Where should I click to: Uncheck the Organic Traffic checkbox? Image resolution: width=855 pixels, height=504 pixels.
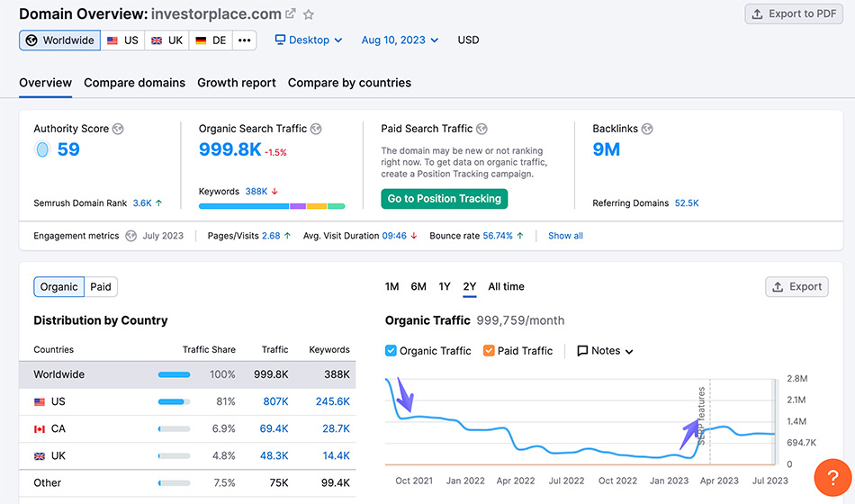(391, 351)
